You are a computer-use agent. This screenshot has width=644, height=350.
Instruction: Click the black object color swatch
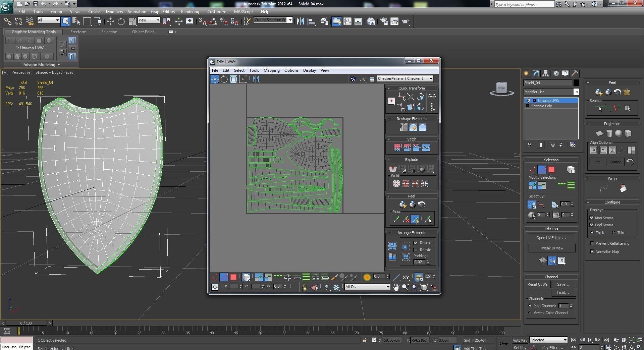[x=576, y=83]
